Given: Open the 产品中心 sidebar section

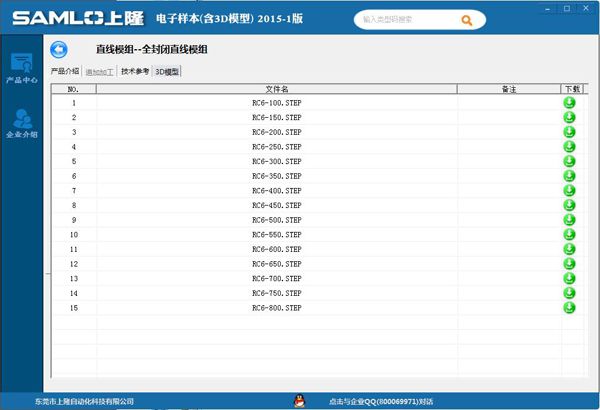Looking at the screenshot, I should (21, 68).
